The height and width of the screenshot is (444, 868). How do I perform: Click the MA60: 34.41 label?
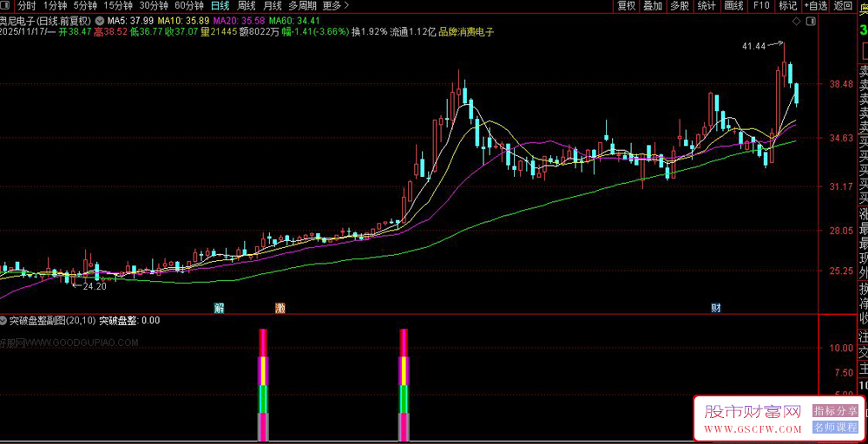tap(295, 21)
